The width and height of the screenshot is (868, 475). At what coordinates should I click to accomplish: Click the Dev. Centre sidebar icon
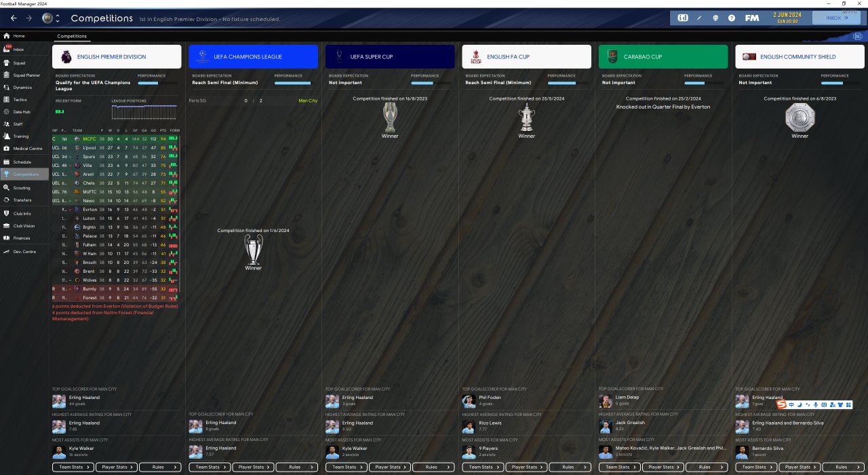click(x=7, y=252)
